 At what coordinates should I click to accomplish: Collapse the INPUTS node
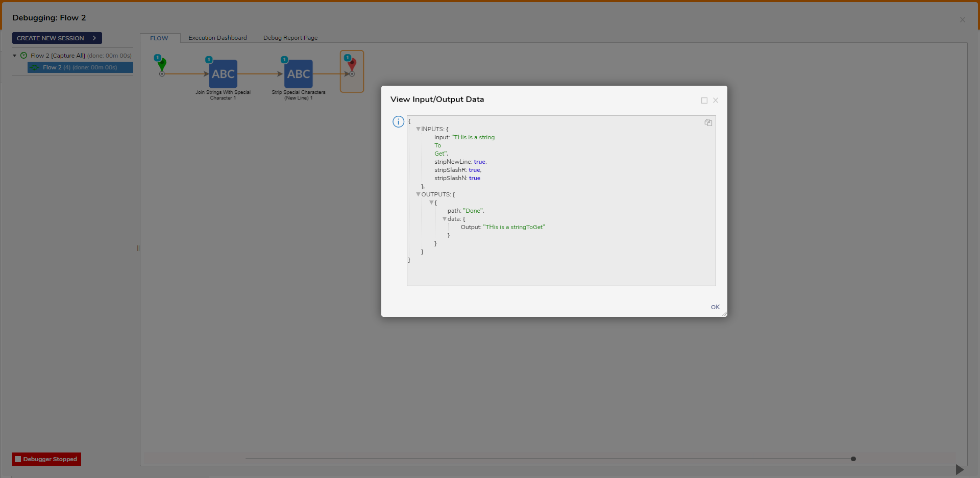click(418, 129)
